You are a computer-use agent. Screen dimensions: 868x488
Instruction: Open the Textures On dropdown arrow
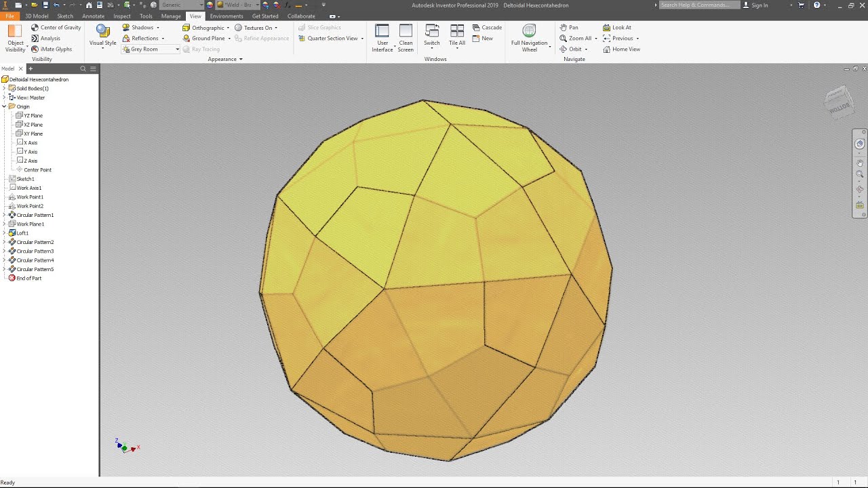[x=276, y=28]
